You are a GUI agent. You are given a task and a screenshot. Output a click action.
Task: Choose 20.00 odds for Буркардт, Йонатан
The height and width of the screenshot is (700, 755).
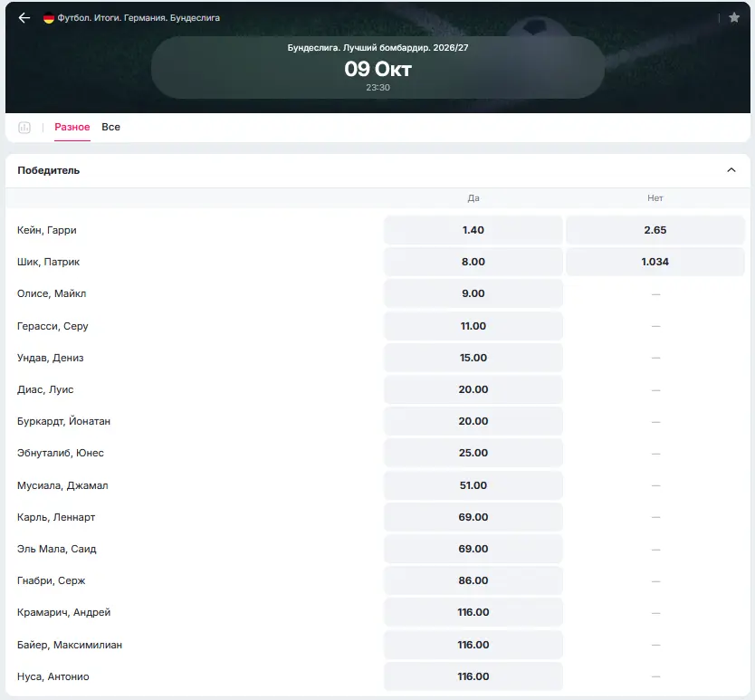[473, 421]
